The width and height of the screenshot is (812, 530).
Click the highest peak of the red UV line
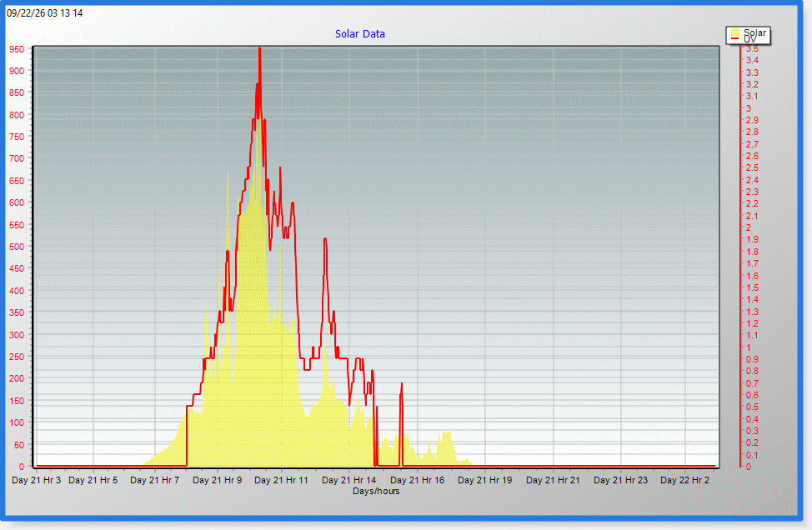259,49
